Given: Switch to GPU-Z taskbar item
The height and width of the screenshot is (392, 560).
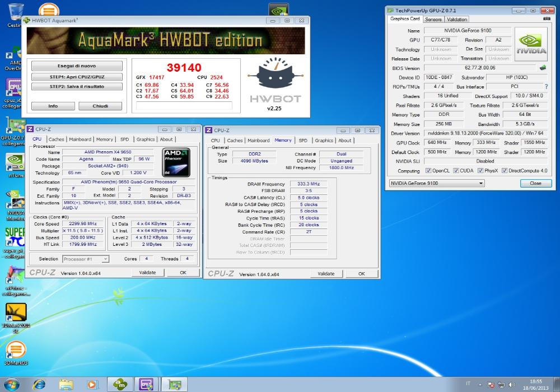Looking at the screenshot, I should click(175, 385).
